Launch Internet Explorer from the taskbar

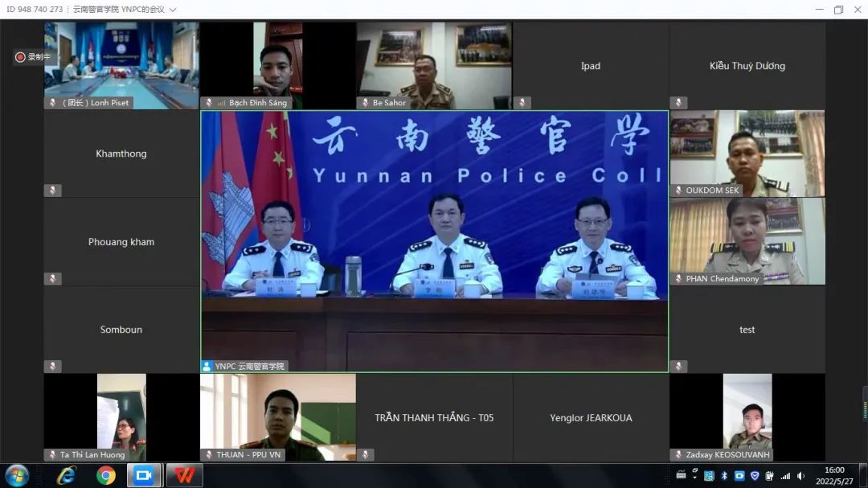click(67, 475)
